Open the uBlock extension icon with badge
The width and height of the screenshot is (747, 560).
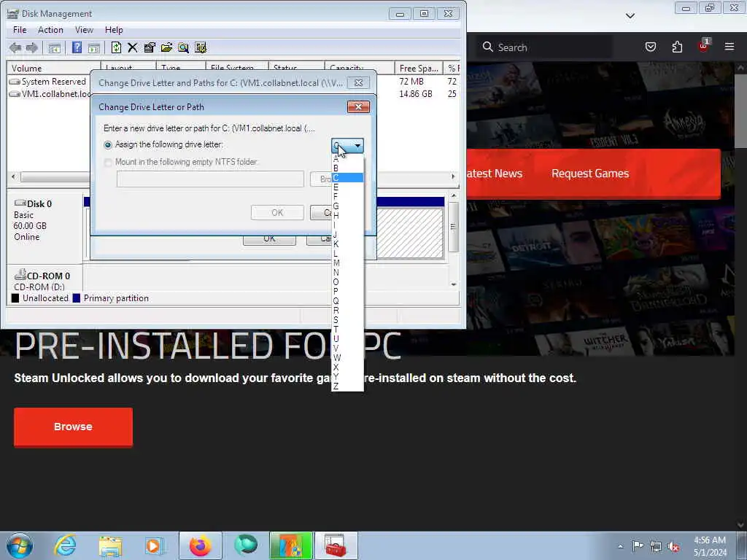[x=704, y=46]
